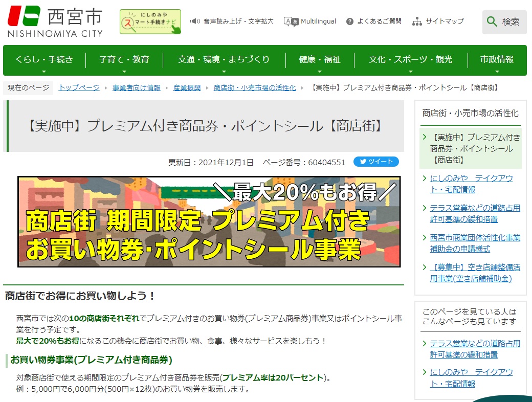Click the magnifying glass search icon
The image size is (532, 402).
pos(492,21)
